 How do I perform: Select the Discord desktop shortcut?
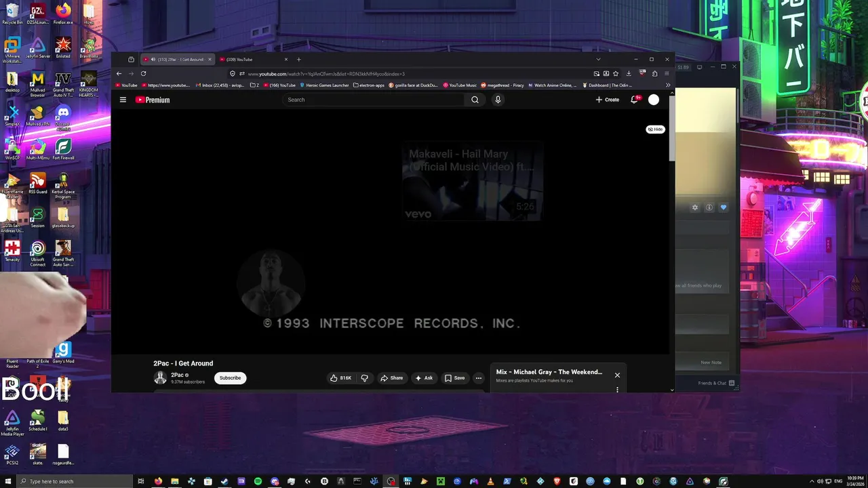point(63,116)
